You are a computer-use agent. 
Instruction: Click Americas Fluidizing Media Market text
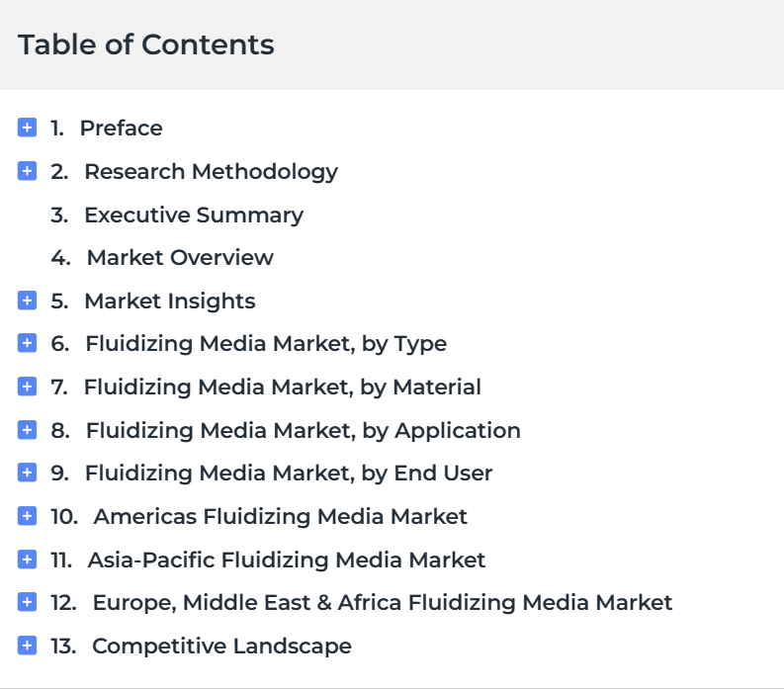(281, 517)
